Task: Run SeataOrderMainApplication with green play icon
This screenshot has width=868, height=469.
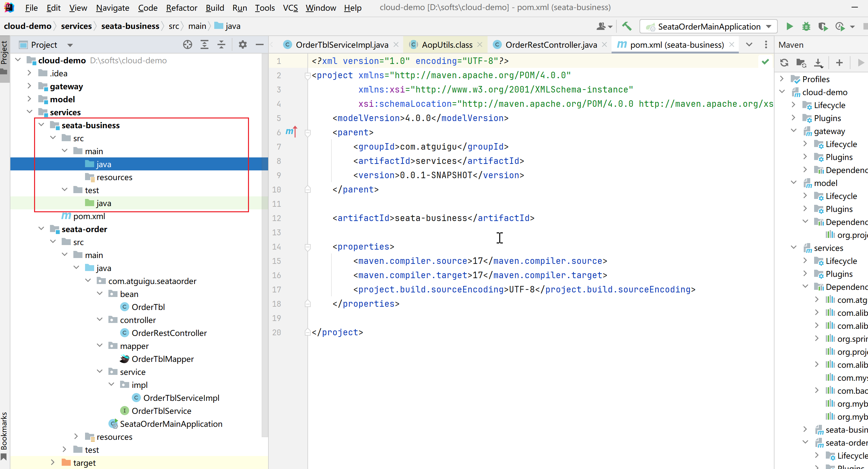Action: pyautogui.click(x=789, y=26)
